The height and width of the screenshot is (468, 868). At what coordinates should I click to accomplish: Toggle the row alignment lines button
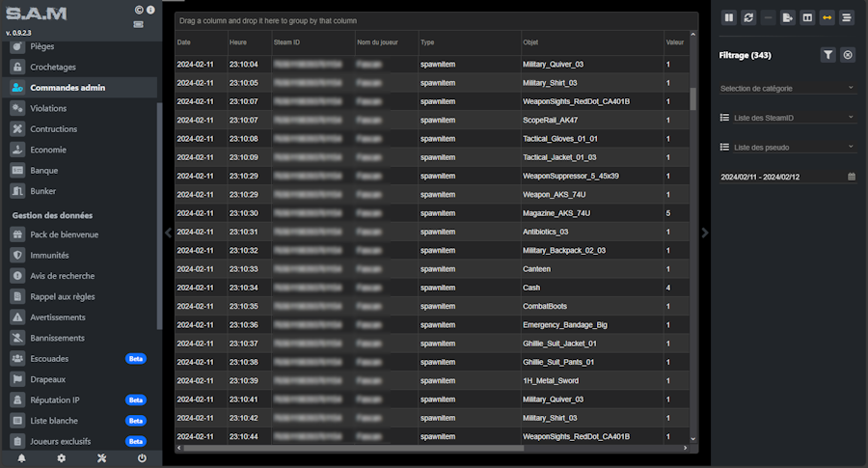(x=847, y=17)
